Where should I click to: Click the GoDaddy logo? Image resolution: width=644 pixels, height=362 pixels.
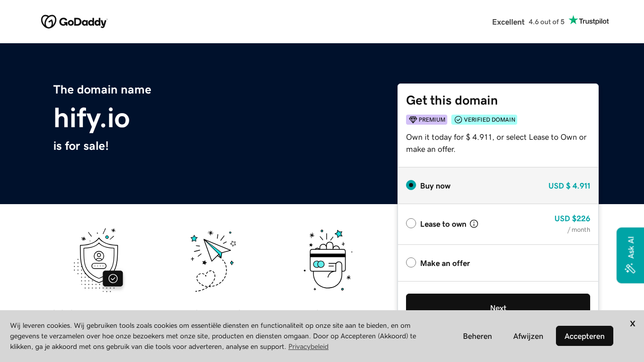pos(74,22)
